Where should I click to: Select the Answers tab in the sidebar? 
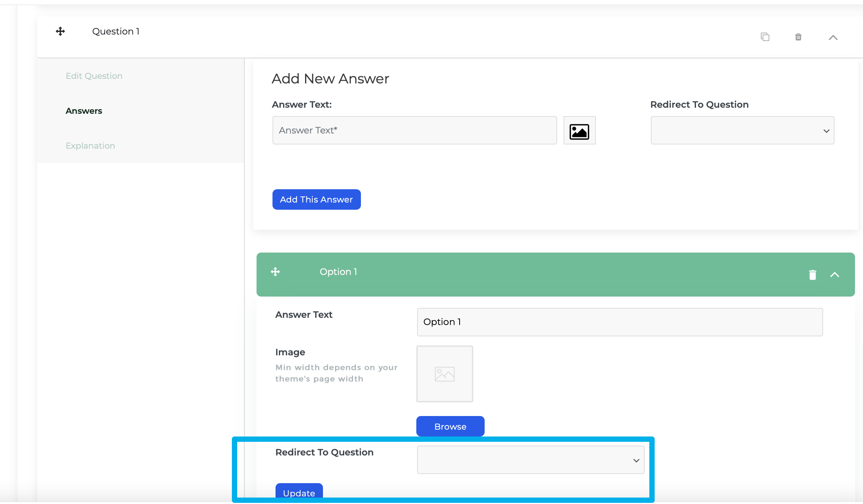pyautogui.click(x=84, y=111)
